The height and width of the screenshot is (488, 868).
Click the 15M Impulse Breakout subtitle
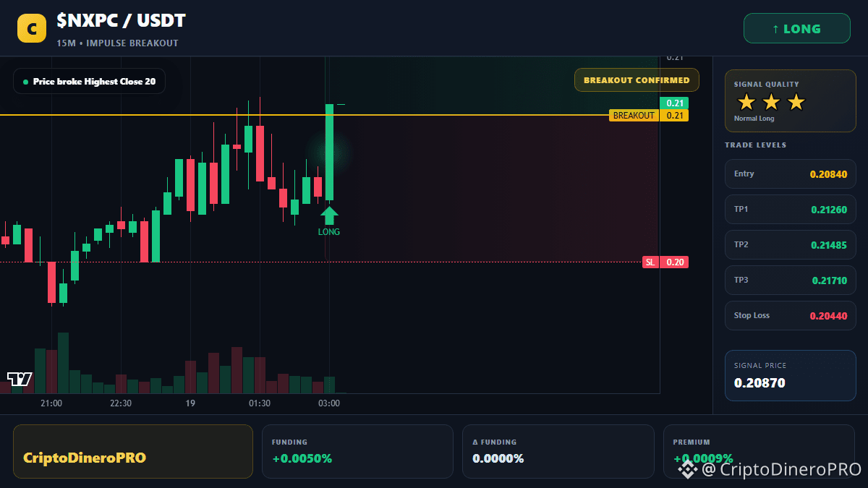(117, 43)
